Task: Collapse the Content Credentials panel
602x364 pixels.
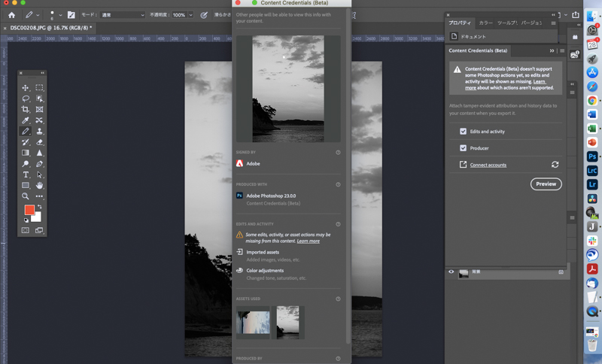Action: pos(552,50)
